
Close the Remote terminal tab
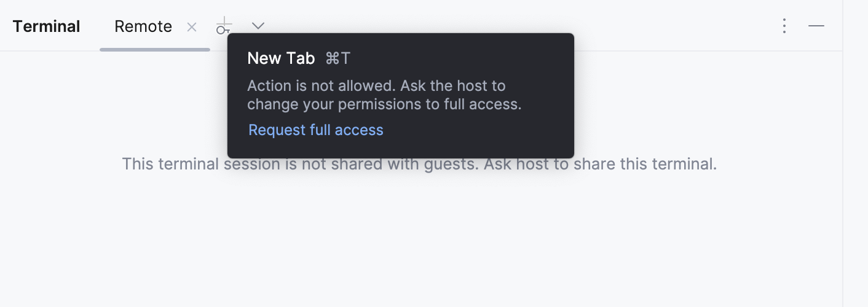pyautogui.click(x=192, y=26)
